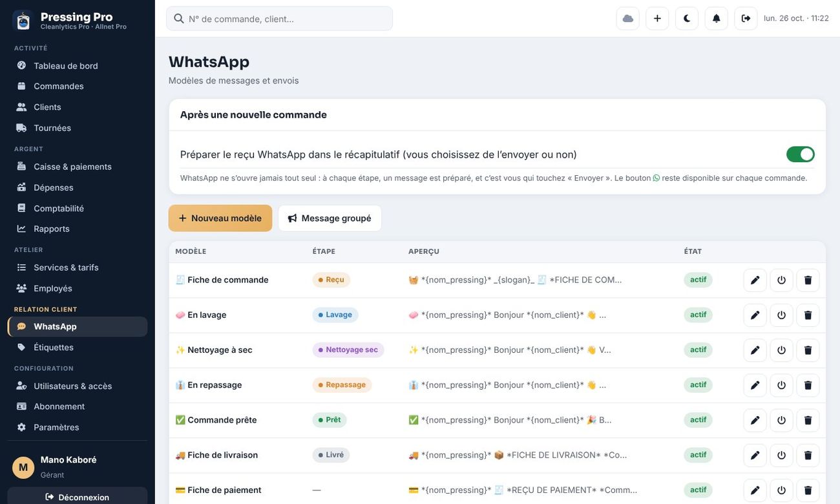Go to Abonnement page
Viewport: 840px width, 504px height.
[78, 406]
